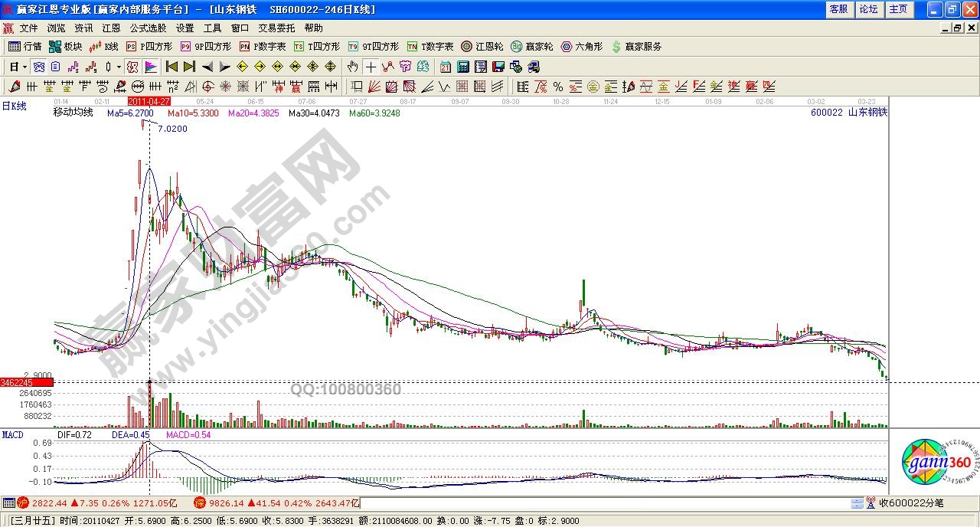
Task: Open the 交易委托 menu
Action: tap(276, 28)
